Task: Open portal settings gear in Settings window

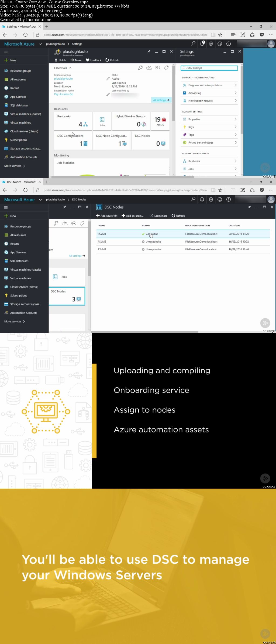Action: coord(211,44)
